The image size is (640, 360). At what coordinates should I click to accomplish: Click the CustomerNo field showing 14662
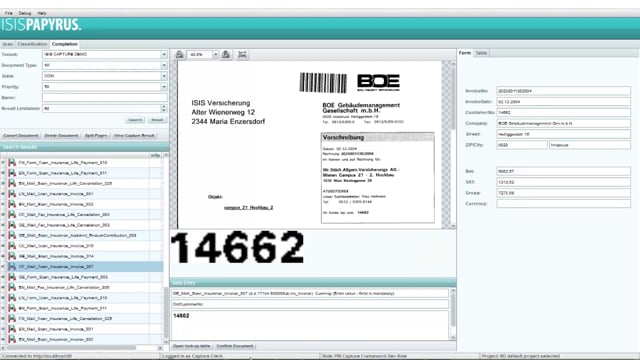pos(563,112)
